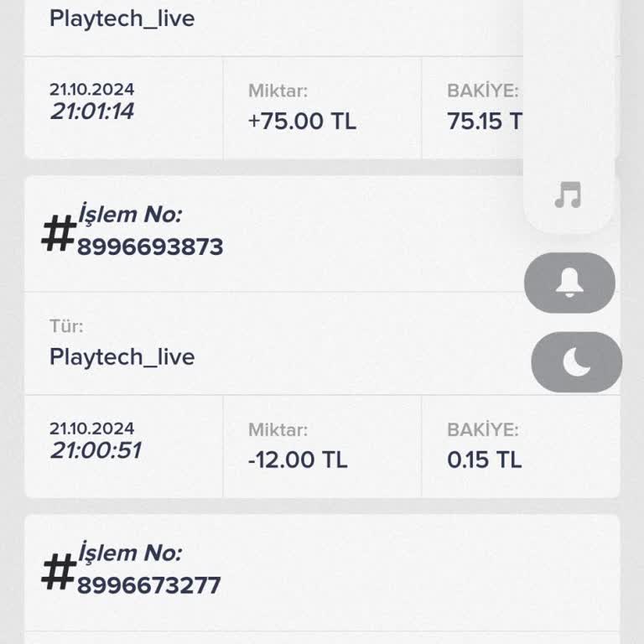Click the hash icon beside 8996673277
The width and height of the screenshot is (644, 644).
[59, 574]
